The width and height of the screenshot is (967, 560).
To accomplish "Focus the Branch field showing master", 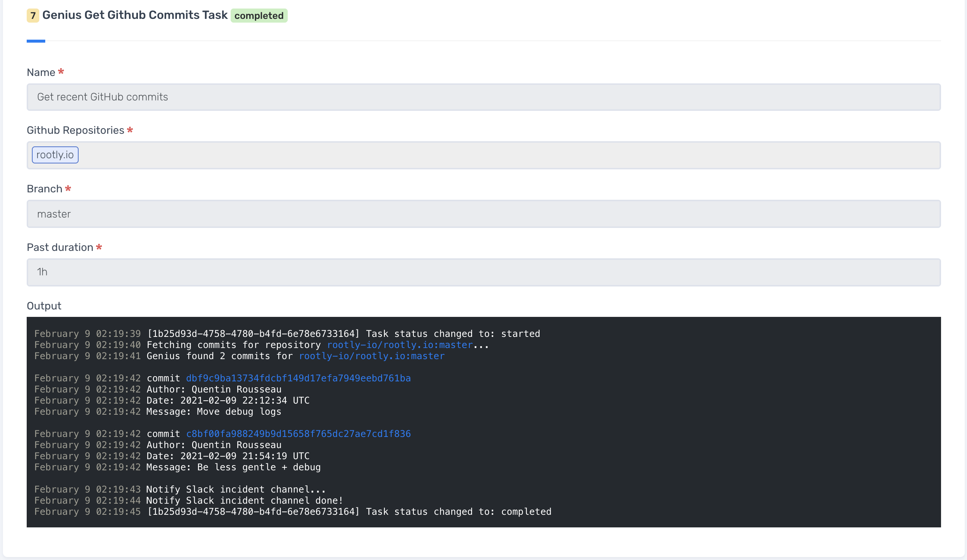I will point(483,214).
